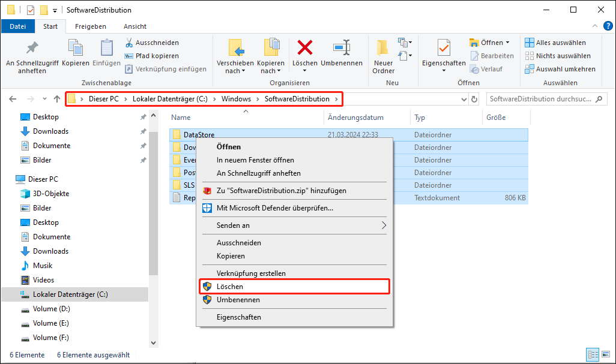Choose Eigenschaften in the context menu
The width and height of the screenshot is (616, 364).
pos(294,317)
